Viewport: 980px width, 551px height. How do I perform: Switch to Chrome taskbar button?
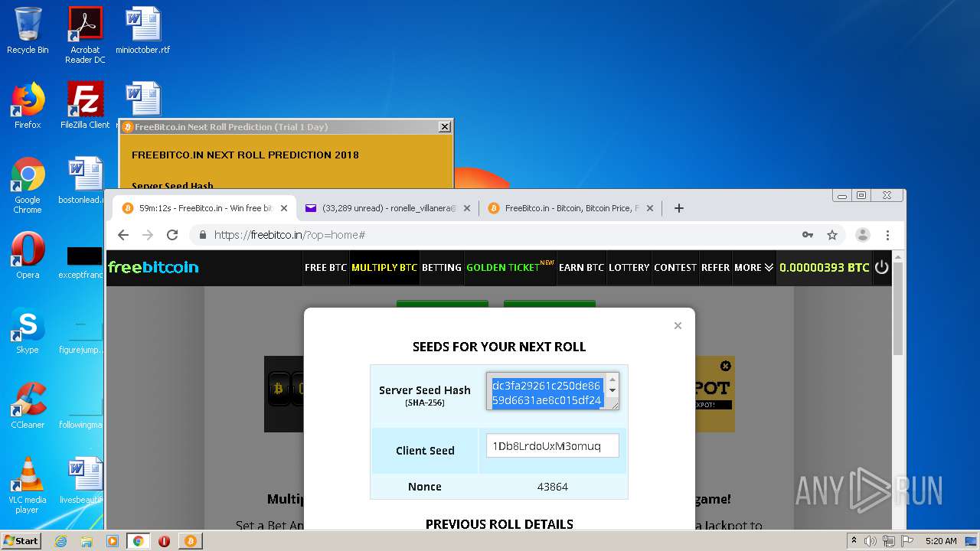139,541
